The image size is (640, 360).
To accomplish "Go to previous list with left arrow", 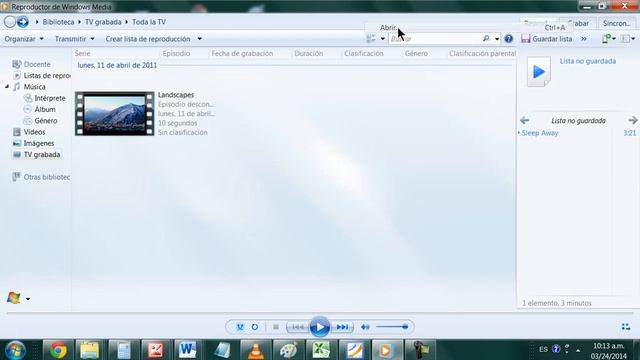I will [524, 120].
